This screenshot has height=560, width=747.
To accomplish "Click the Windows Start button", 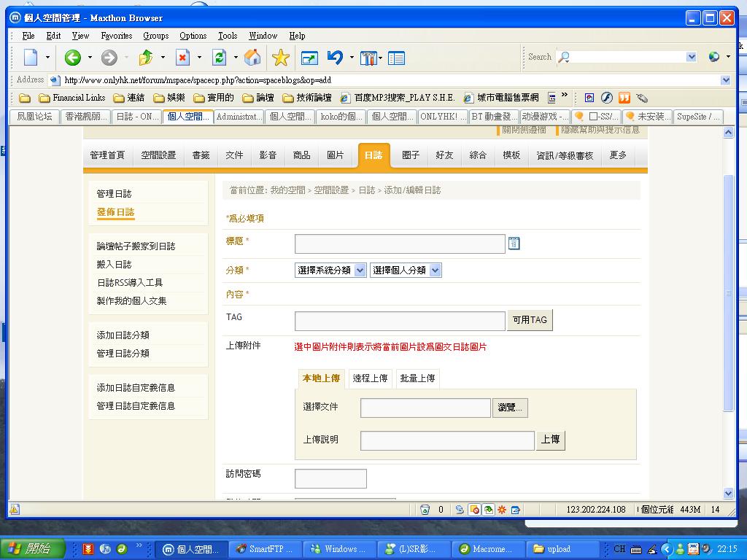I will click(x=31, y=548).
